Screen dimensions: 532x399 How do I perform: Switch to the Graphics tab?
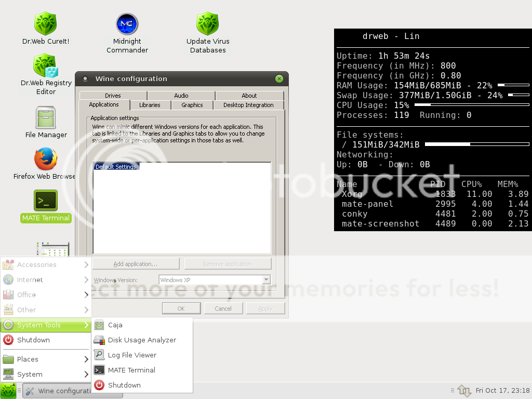[192, 105]
